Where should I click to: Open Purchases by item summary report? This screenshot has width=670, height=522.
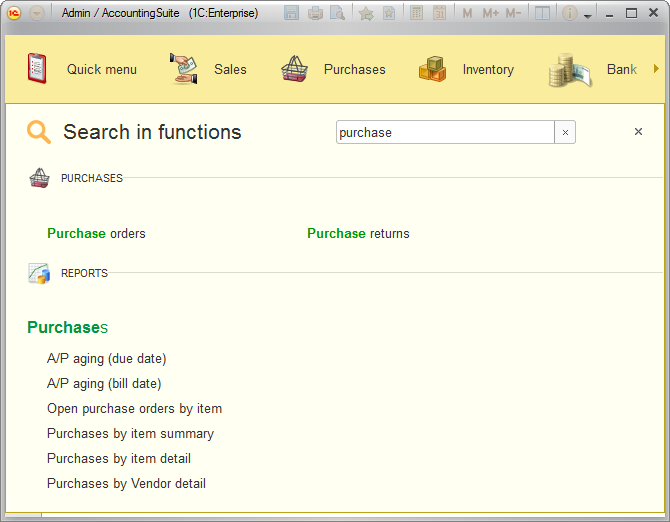point(130,434)
